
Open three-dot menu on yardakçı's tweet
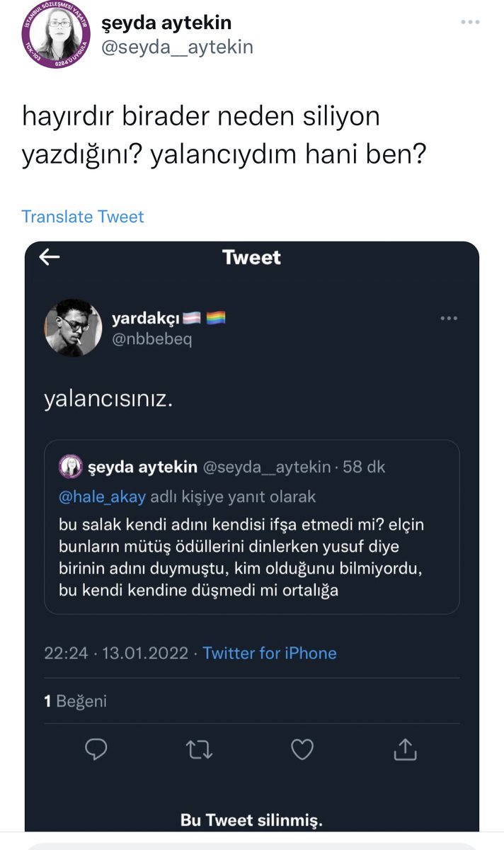coord(449,319)
